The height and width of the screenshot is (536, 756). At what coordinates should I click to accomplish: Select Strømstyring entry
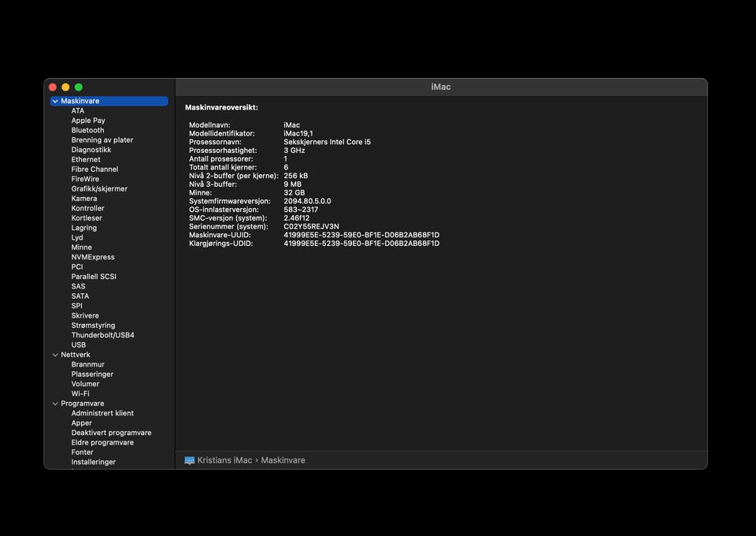pyautogui.click(x=93, y=326)
